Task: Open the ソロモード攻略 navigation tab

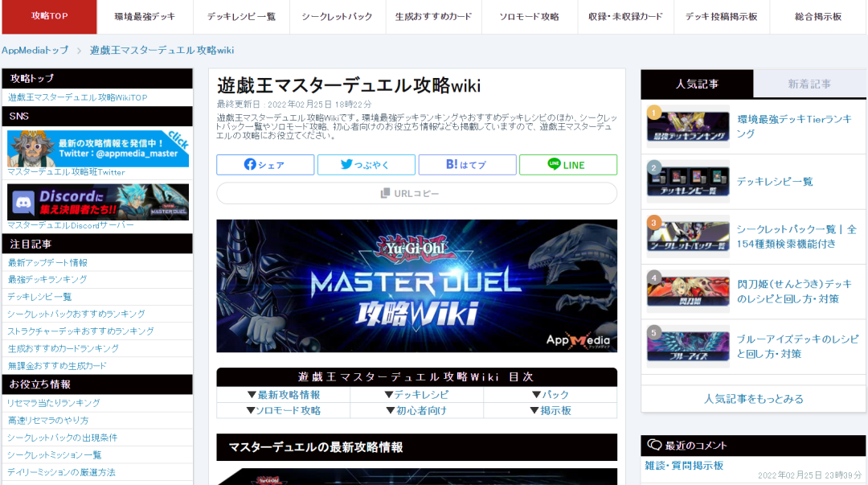Action: pos(529,17)
